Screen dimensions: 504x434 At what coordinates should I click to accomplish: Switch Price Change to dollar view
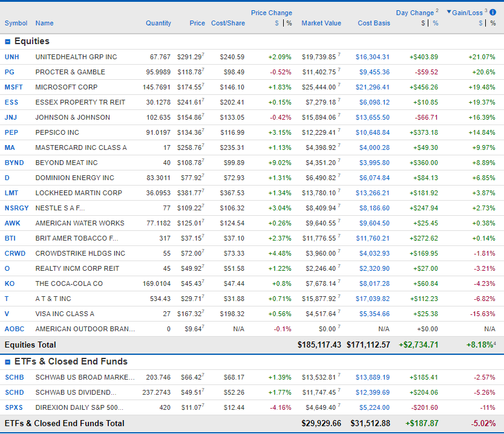coord(277,23)
